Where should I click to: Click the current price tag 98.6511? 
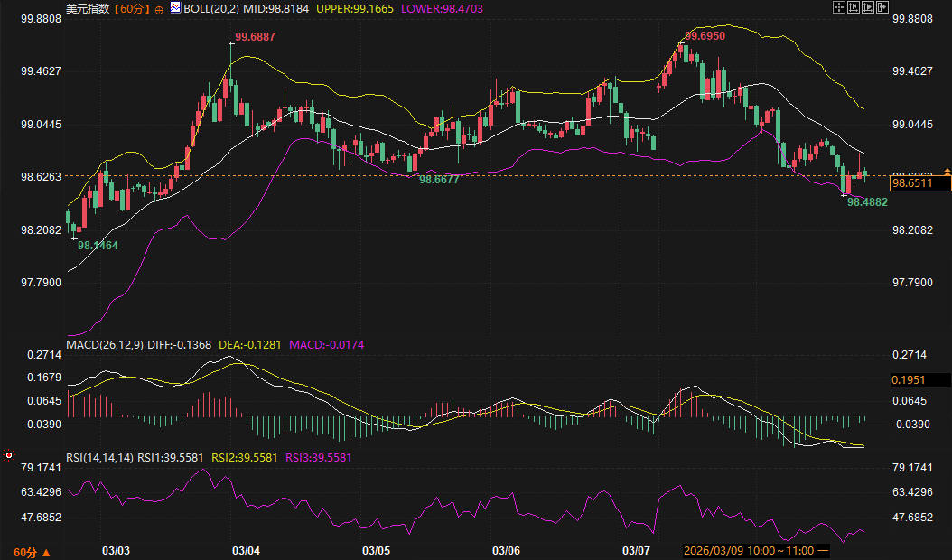919,183
